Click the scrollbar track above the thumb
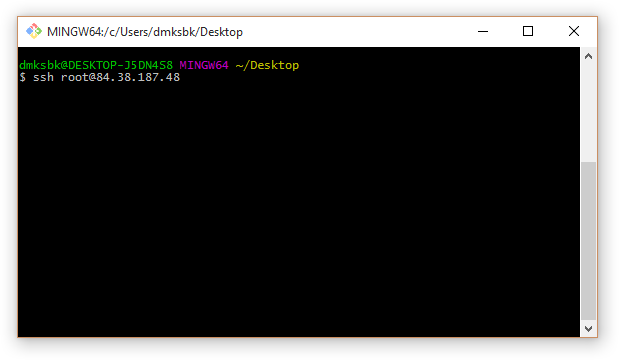The width and height of the screenshot is (619, 360). tap(588, 113)
